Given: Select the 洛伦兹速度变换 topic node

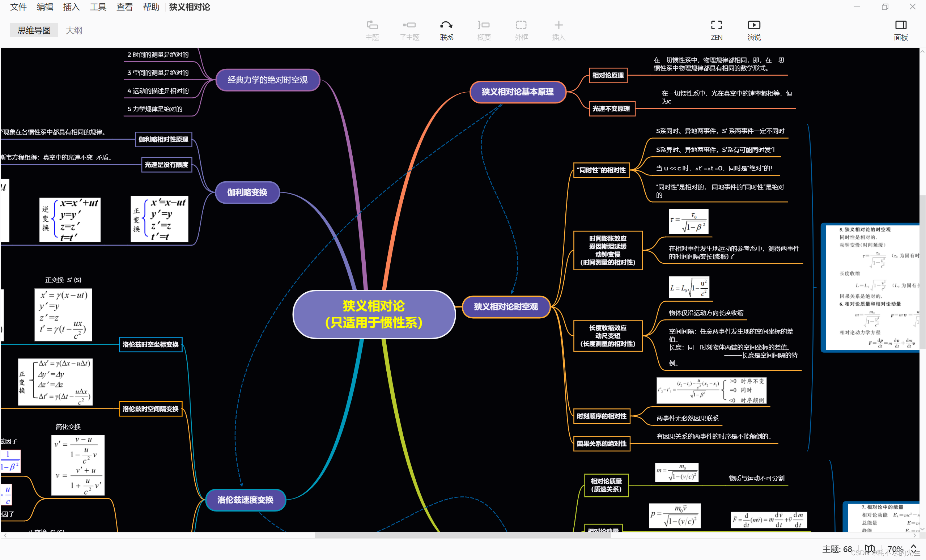Looking at the screenshot, I should click(x=245, y=500).
